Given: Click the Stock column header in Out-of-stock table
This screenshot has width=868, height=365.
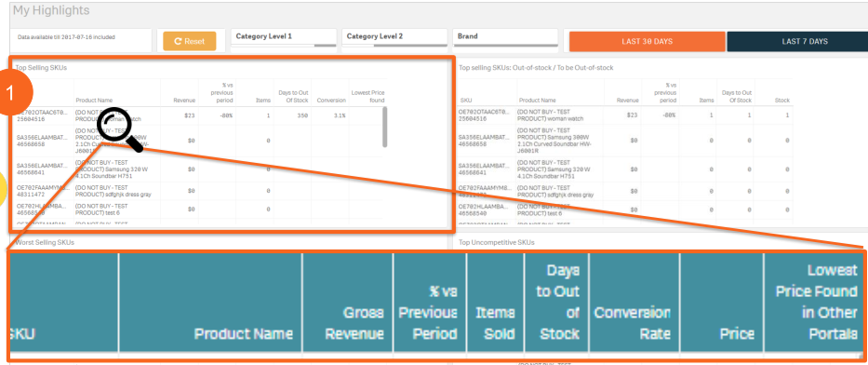Looking at the screenshot, I should tap(781, 101).
